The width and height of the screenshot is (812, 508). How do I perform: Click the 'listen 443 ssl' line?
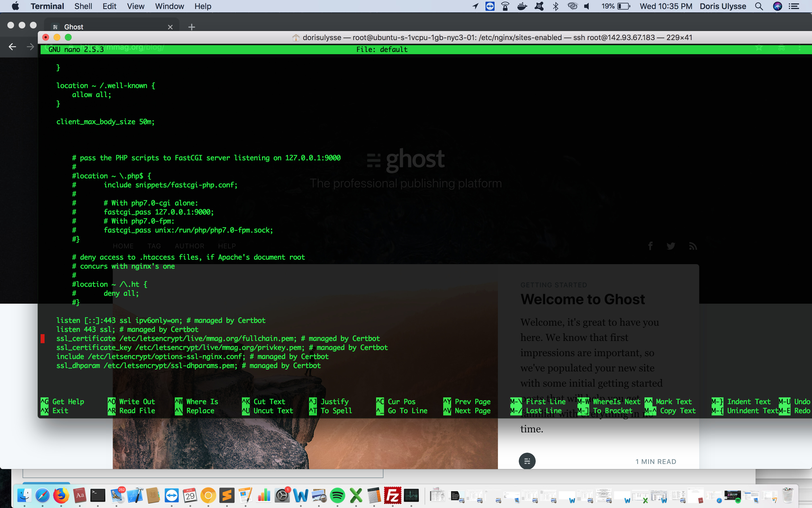127,329
